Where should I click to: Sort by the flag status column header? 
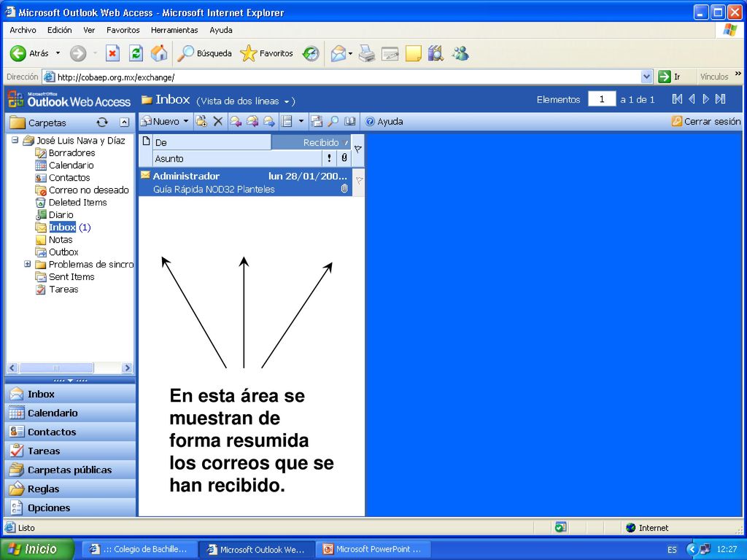(x=358, y=149)
